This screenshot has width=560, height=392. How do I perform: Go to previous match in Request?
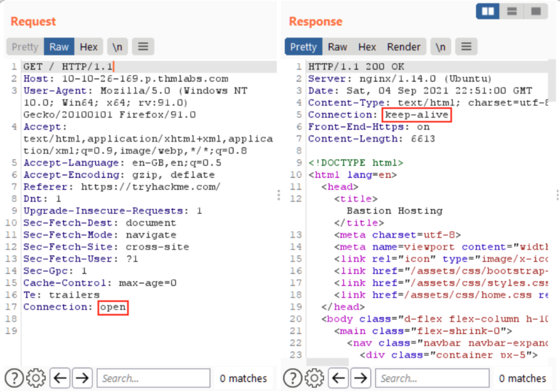pos(60,378)
